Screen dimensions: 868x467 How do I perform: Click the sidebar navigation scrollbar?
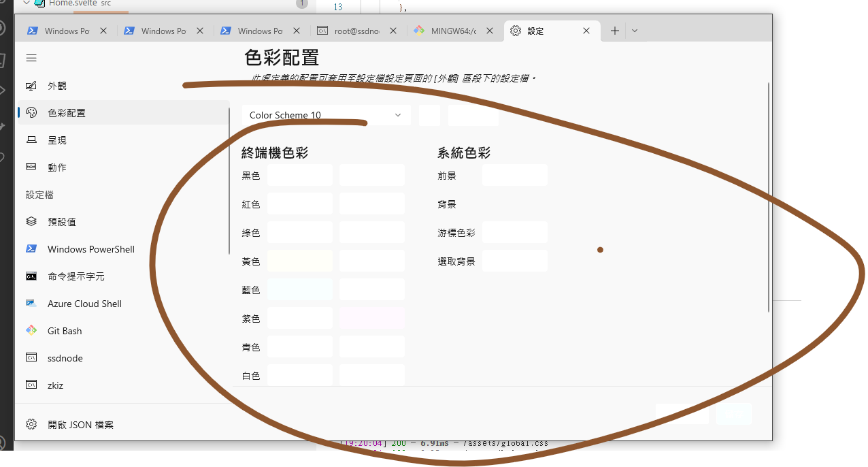230,180
